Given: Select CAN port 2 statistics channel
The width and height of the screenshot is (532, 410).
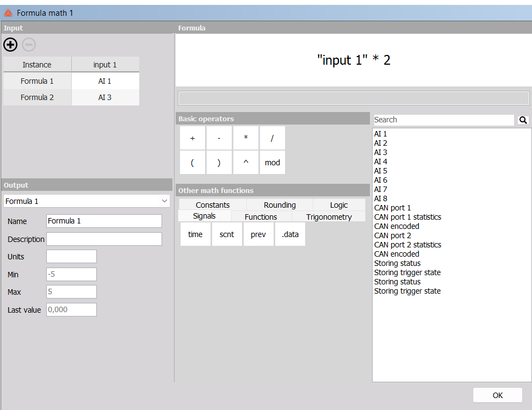Looking at the screenshot, I should (407, 245).
